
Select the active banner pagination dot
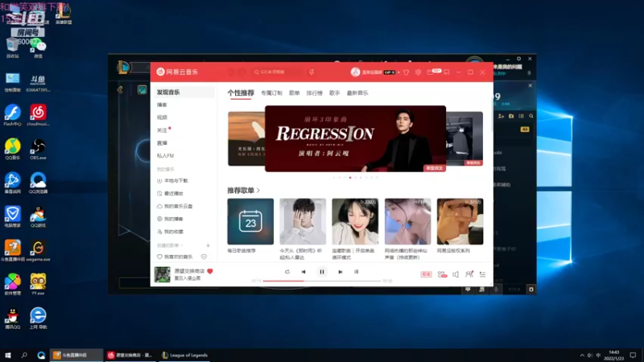pyautogui.click(x=350, y=178)
